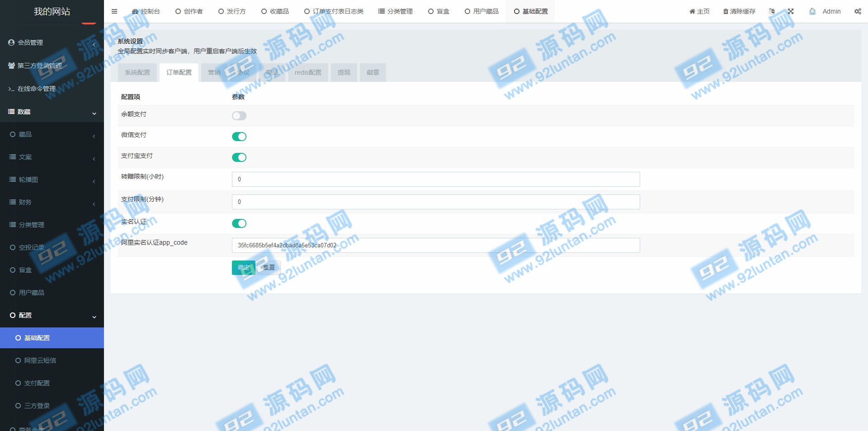Click the Admin avatar image
The width and height of the screenshot is (868, 431).
click(x=812, y=11)
